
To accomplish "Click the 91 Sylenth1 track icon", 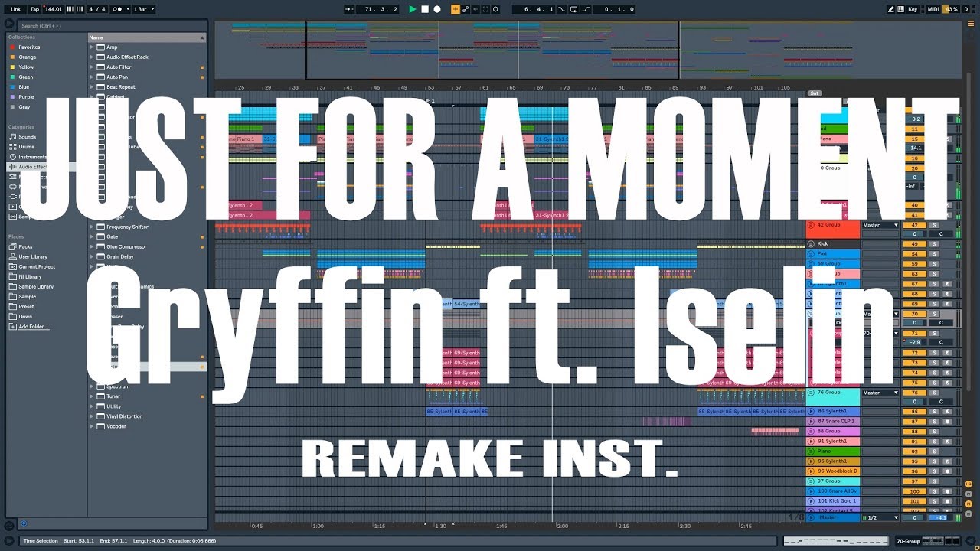I will pos(812,442).
